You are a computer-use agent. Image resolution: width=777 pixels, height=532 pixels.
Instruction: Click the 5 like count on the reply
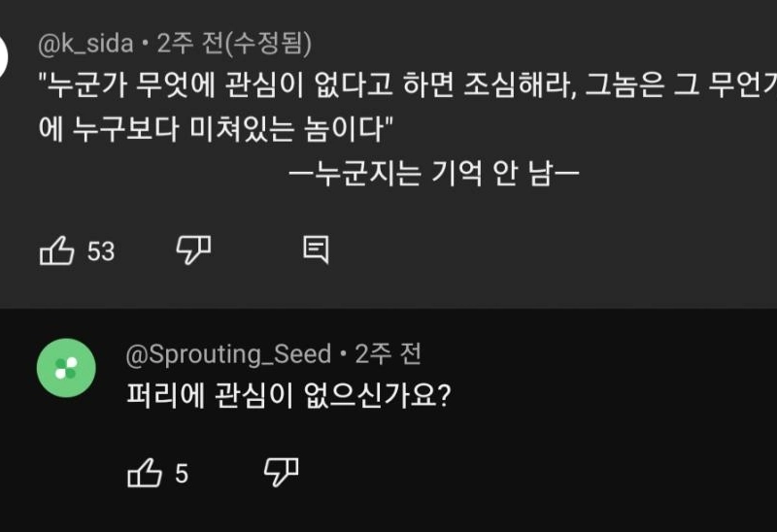[182, 475]
